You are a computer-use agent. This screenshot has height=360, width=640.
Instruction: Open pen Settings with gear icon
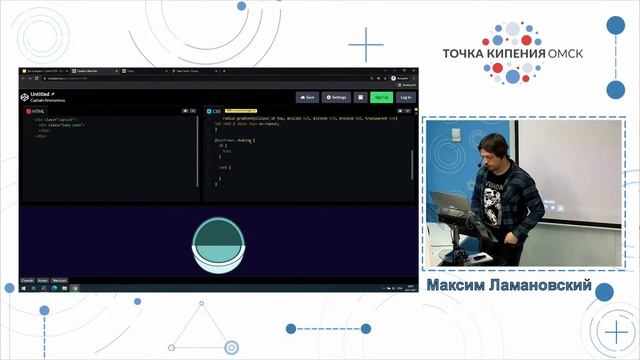click(x=336, y=98)
